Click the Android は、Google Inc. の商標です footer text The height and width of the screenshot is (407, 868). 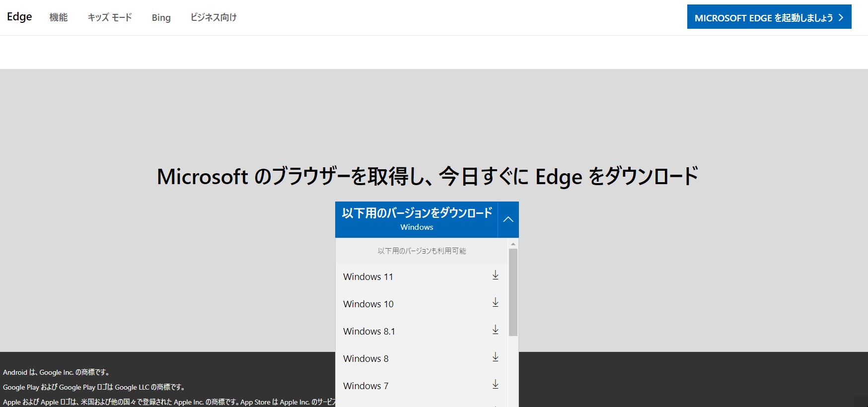click(x=57, y=372)
